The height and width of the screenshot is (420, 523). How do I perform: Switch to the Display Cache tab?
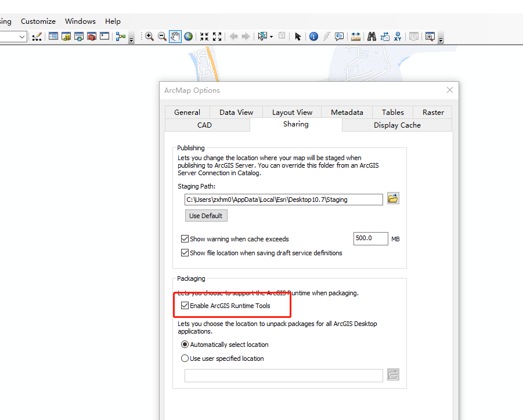[397, 125]
